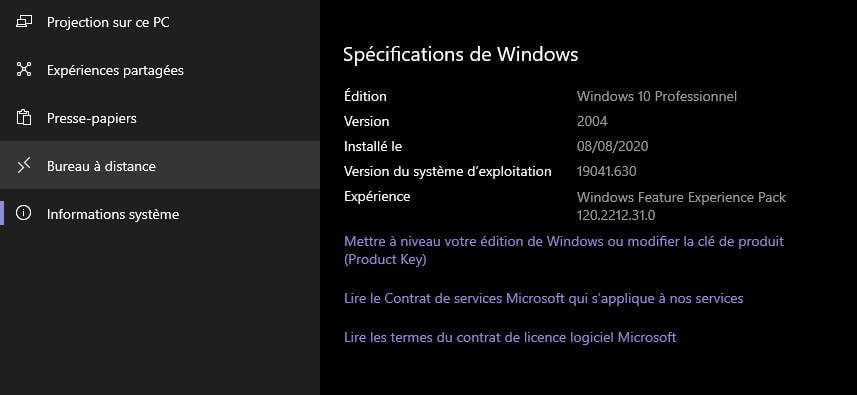Open Lire les termes du contrat de licence link
Image resolution: width=857 pixels, height=395 pixels.
tap(510, 337)
